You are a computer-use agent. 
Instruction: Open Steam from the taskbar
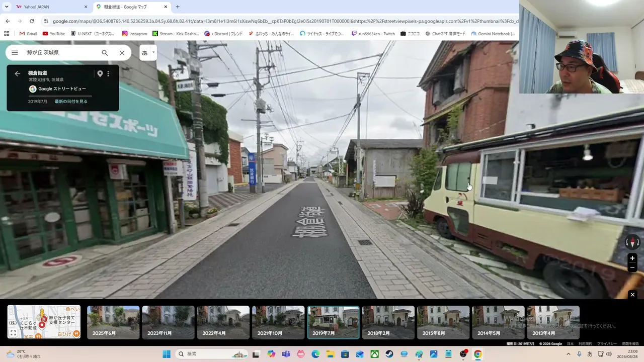[x=389, y=354]
